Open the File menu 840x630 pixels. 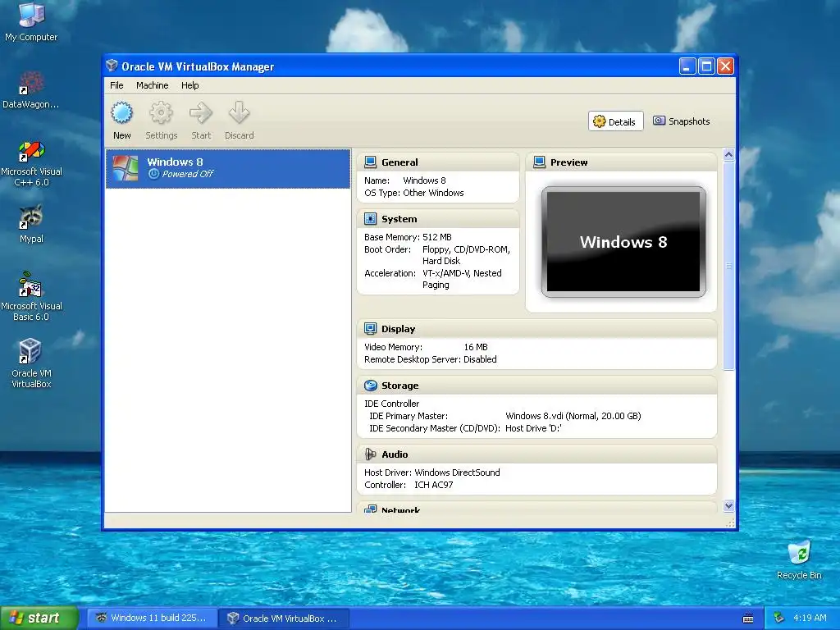tap(116, 85)
